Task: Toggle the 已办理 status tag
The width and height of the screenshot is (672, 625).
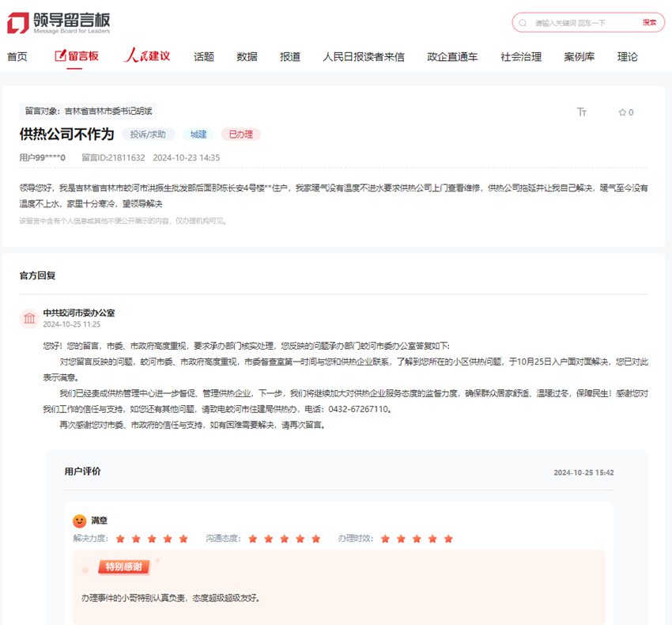Action: pyautogui.click(x=240, y=134)
